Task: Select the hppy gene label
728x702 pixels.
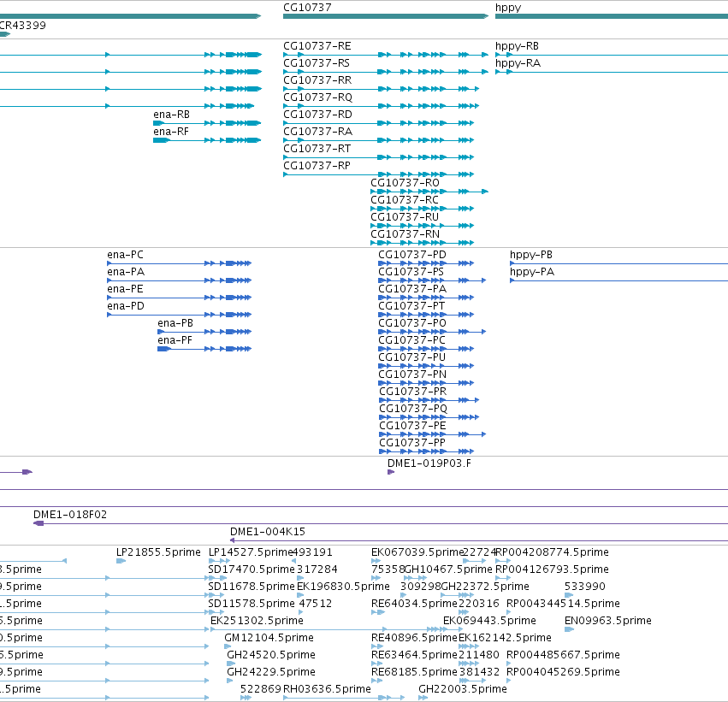Action: [x=508, y=8]
